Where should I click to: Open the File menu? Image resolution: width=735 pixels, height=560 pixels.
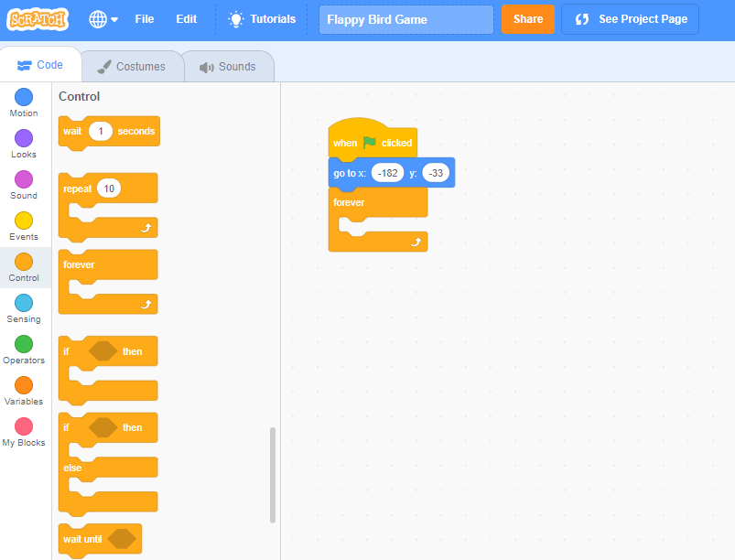click(x=145, y=19)
